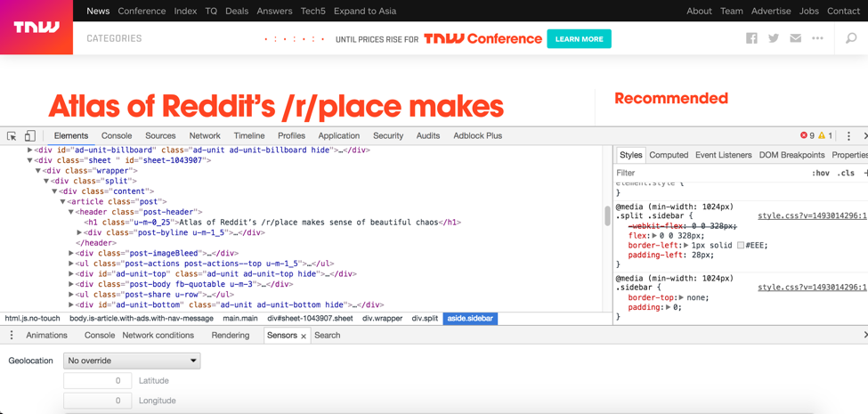Open drawer menu three-dots icon
This screenshot has height=414, width=868.
[12, 336]
